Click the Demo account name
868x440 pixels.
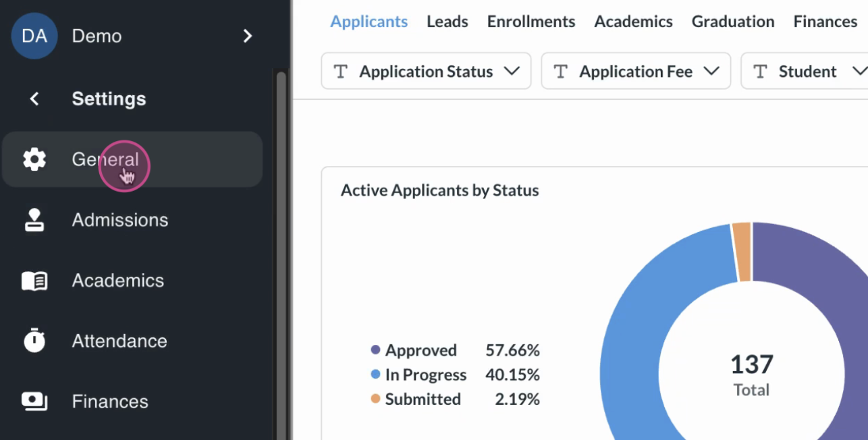[x=97, y=36]
